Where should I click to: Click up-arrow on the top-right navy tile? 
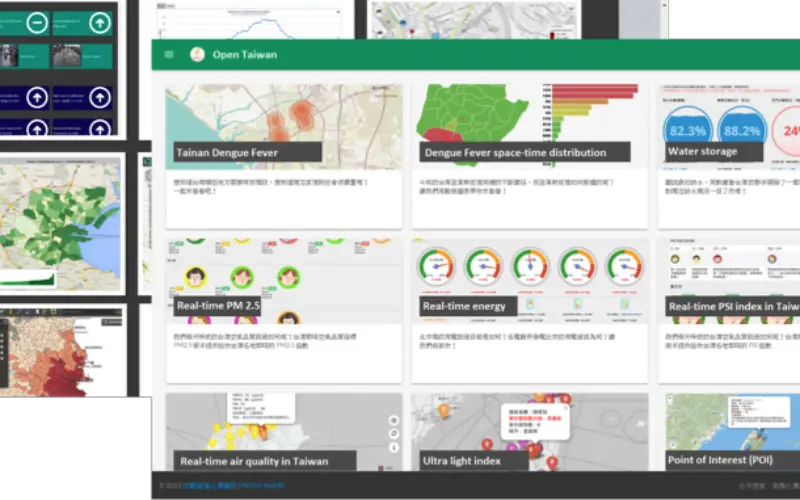point(100,97)
